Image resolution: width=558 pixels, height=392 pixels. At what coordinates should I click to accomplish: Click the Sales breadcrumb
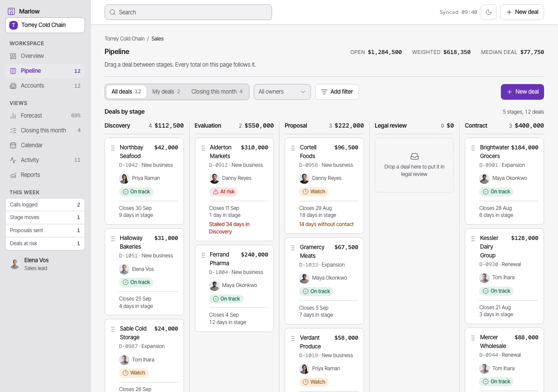157,39
